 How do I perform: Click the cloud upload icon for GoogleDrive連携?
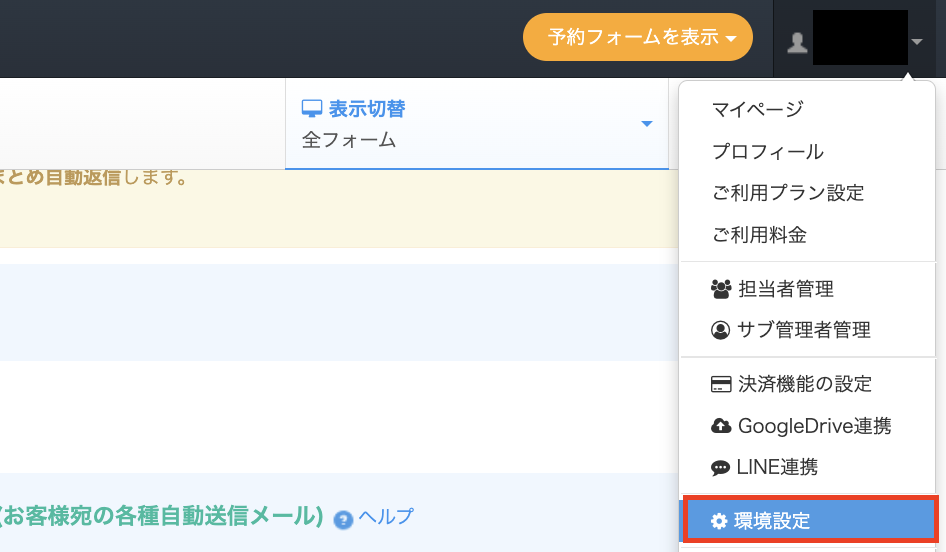(x=720, y=426)
